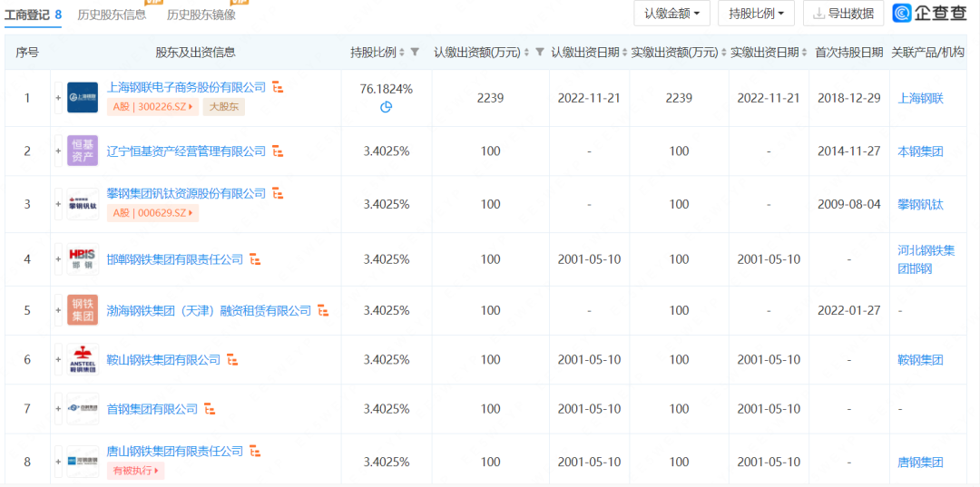Open equity structure icon next to 首钢集团有限公司
Viewport: 980px width, 487px height.
click(x=210, y=409)
